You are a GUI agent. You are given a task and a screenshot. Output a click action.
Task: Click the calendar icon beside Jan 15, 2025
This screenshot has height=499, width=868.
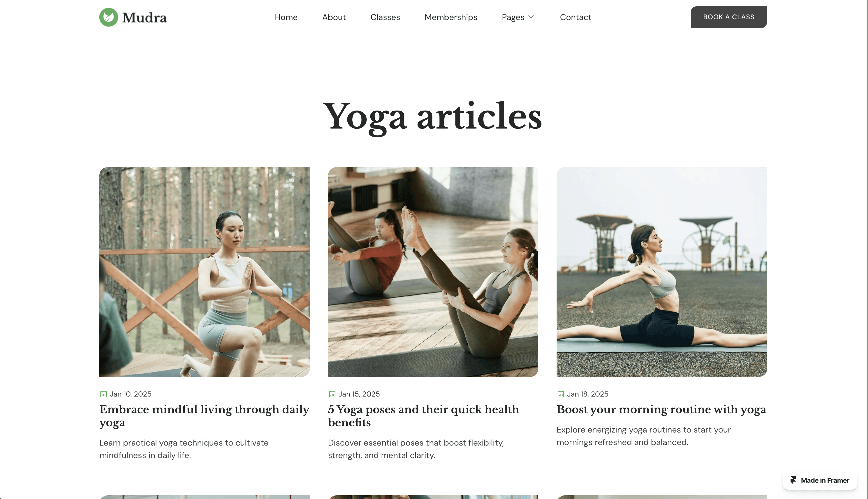332,394
